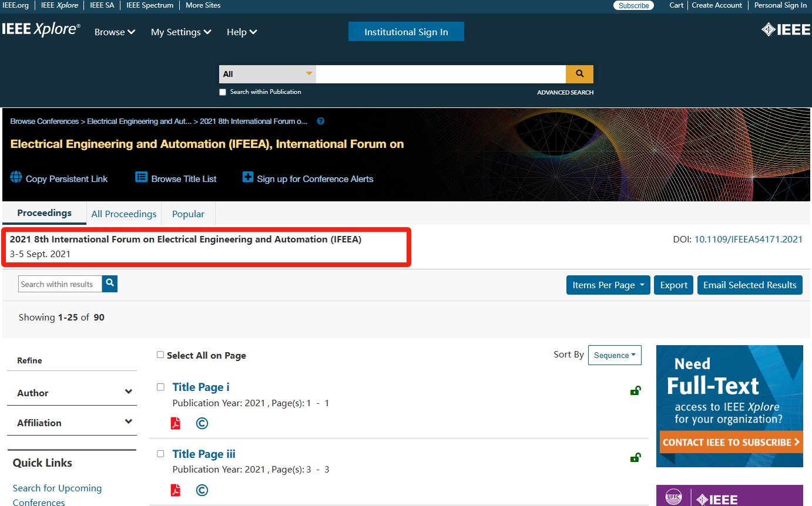The image size is (812, 506).
Task: Open the Title Page iii article link
Action: pyautogui.click(x=204, y=454)
